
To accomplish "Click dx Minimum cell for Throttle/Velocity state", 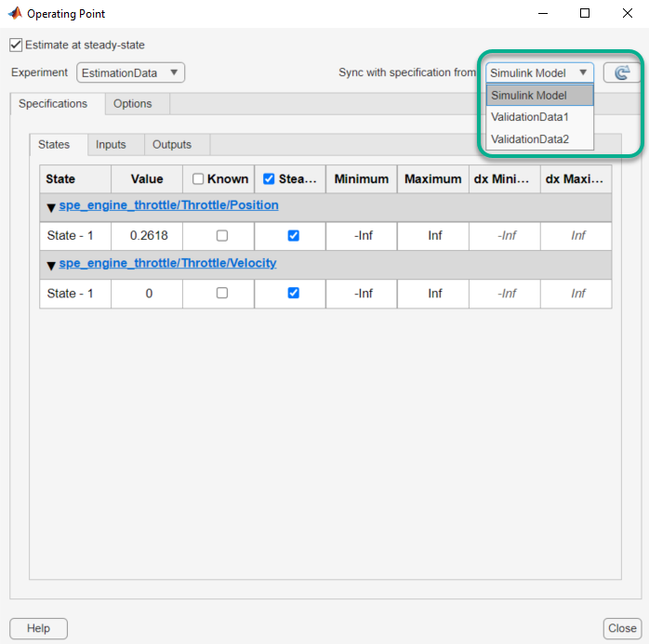I will point(505,294).
